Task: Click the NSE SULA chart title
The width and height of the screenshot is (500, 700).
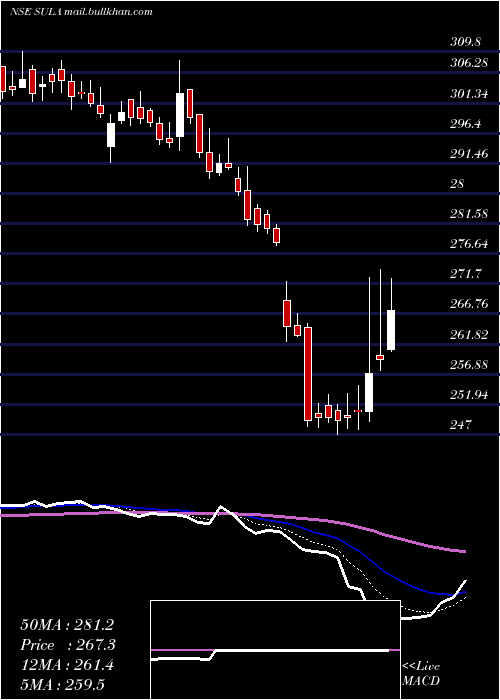Action: point(81,12)
